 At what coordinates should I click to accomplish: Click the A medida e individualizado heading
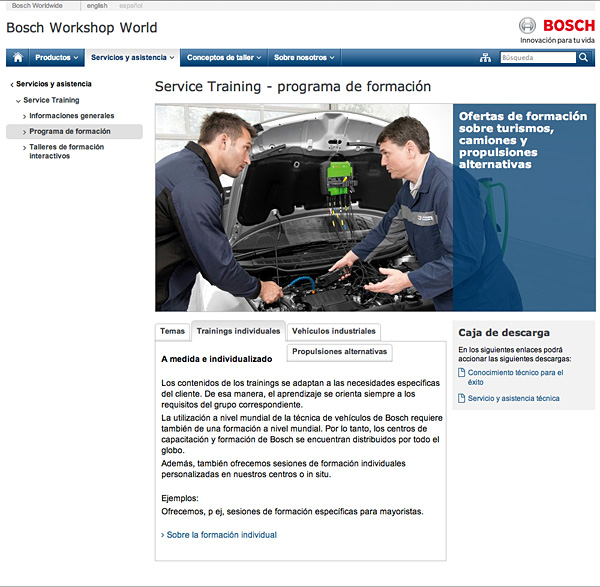(217, 359)
